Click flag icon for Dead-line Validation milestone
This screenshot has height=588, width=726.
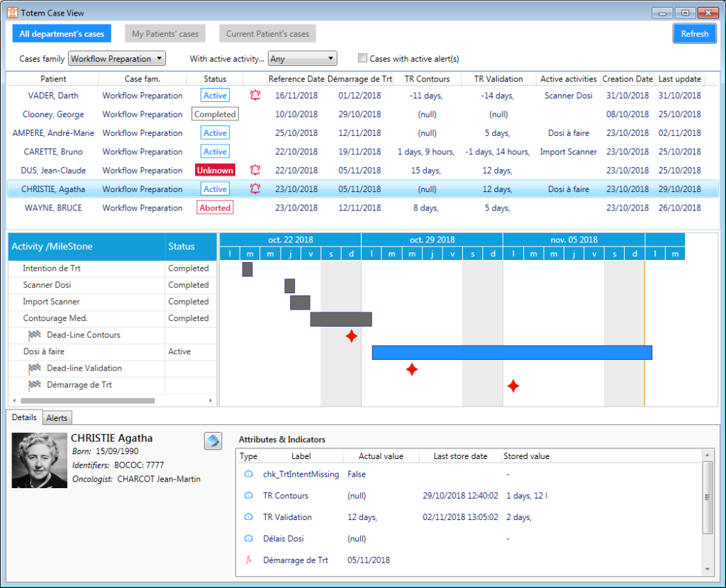(35, 368)
